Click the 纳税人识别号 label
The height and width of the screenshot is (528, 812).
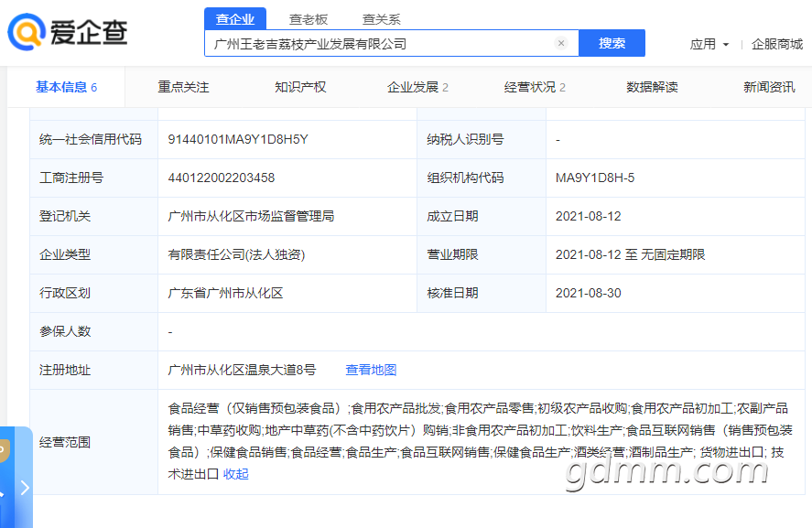(465, 140)
